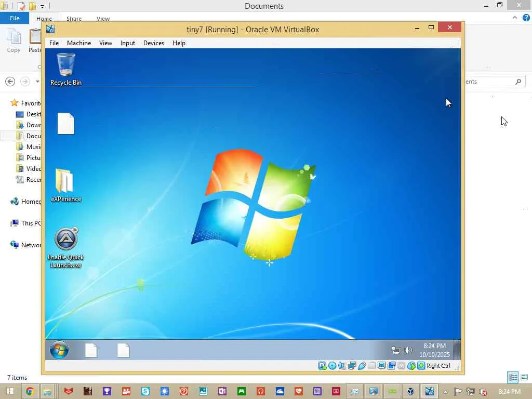Select Music in Explorer navigation pane
This screenshot has height=399, width=532.
[29, 147]
